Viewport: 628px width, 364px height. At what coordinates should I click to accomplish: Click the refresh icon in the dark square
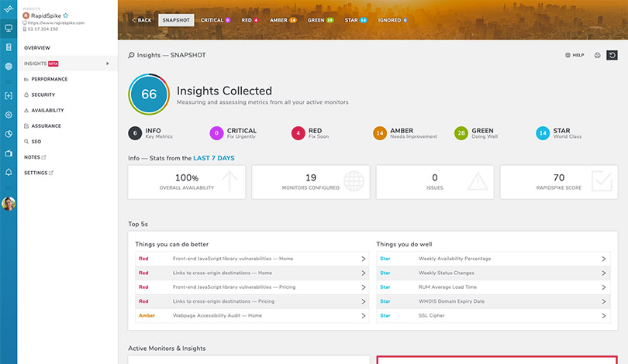612,55
